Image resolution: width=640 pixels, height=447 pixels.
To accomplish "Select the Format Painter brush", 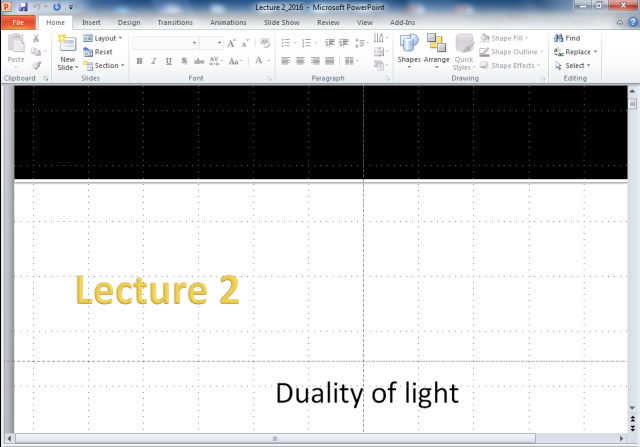I will 36,65.
